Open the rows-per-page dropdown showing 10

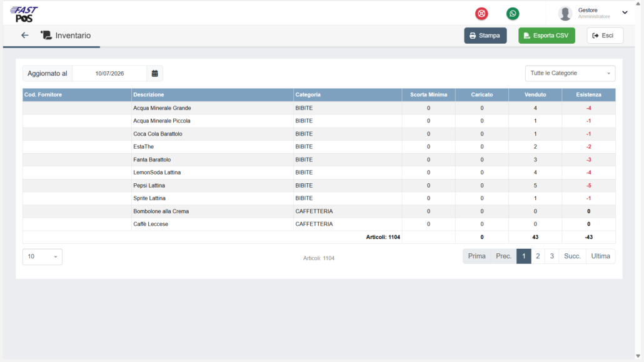[43, 256]
